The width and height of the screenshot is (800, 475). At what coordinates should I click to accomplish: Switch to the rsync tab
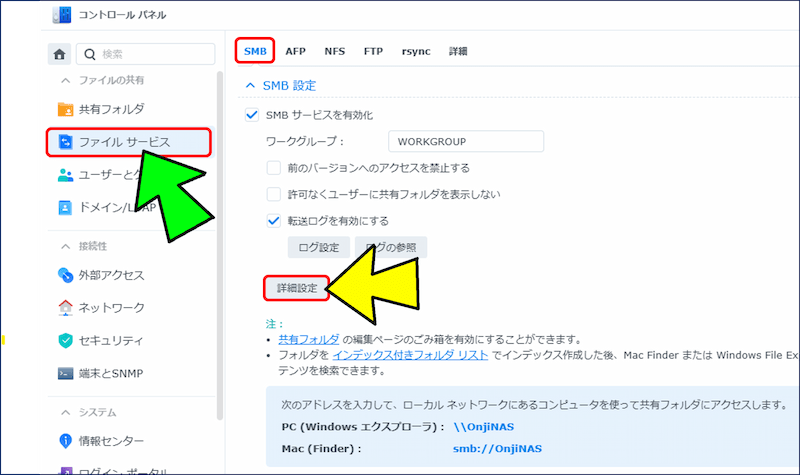416,51
